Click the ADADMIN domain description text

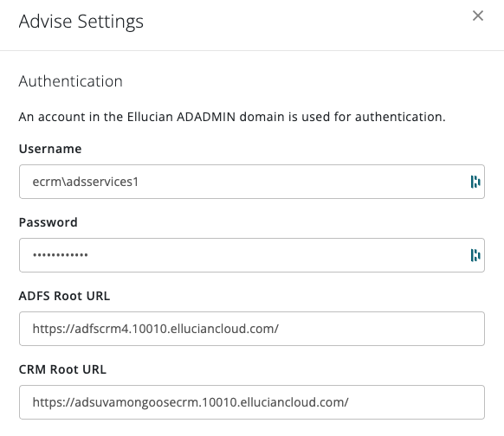(232, 117)
